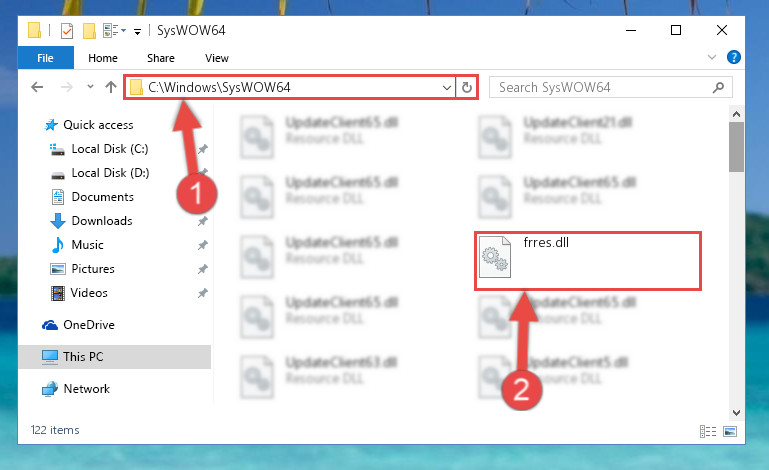This screenshot has height=470, width=769.
Task: Open the Help question mark icon
Action: pos(734,57)
